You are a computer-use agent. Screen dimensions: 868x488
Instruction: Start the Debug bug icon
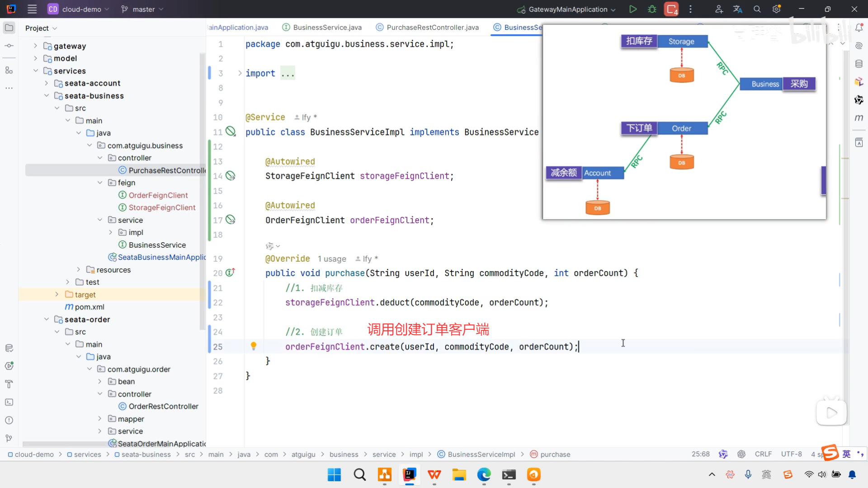[x=652, y=9]
